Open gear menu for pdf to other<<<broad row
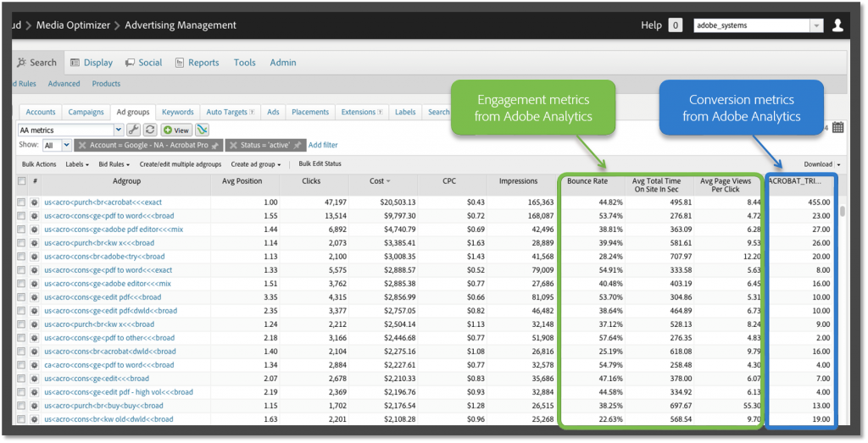868x443 pixels. pos(34,338)
